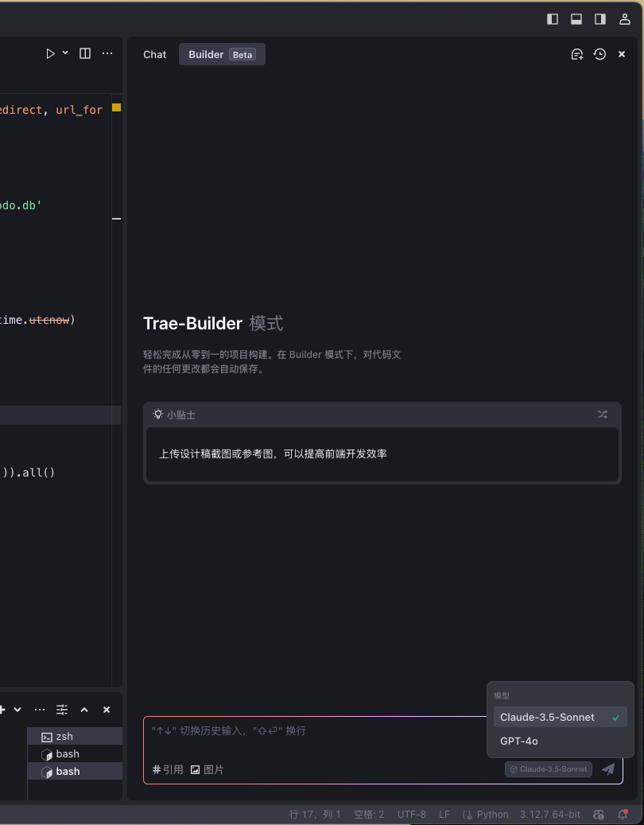Viewport: 644px width, 825px height.
Task: Choose Claude-3.5-Sonnet in the model list
Action: pyautogui.click(x=560, y=717)
